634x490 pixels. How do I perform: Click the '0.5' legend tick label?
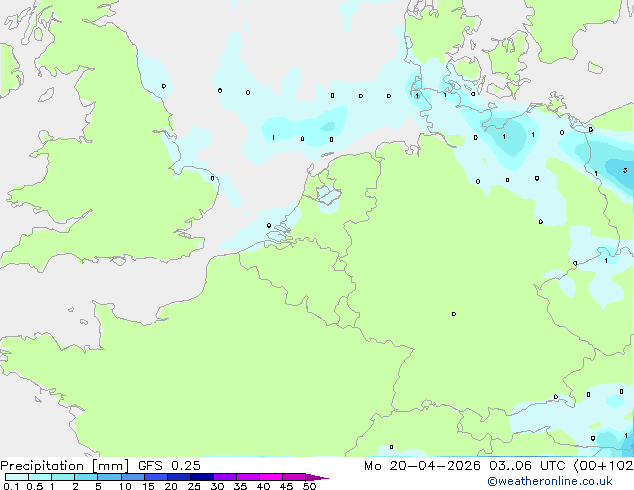tap(35, 486)
